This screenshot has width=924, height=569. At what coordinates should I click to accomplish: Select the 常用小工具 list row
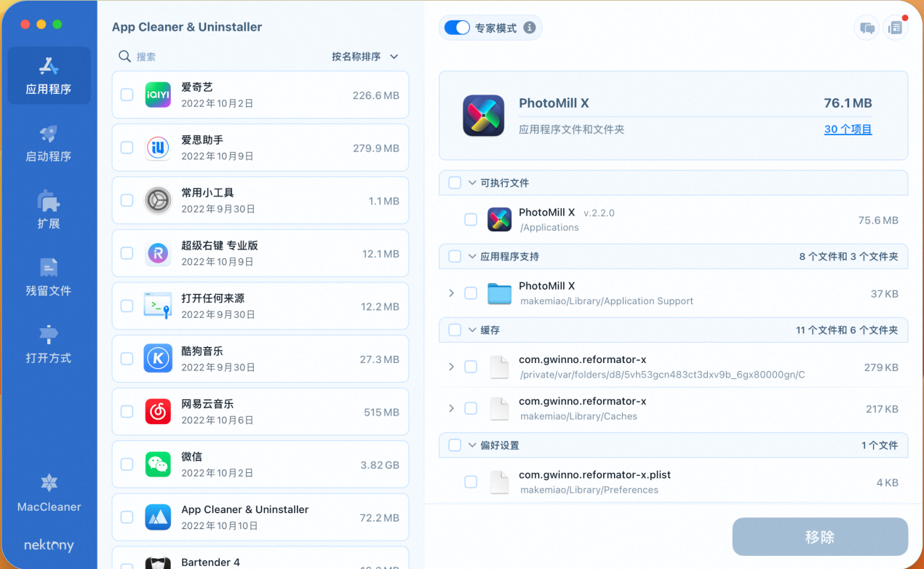[260, 201]
